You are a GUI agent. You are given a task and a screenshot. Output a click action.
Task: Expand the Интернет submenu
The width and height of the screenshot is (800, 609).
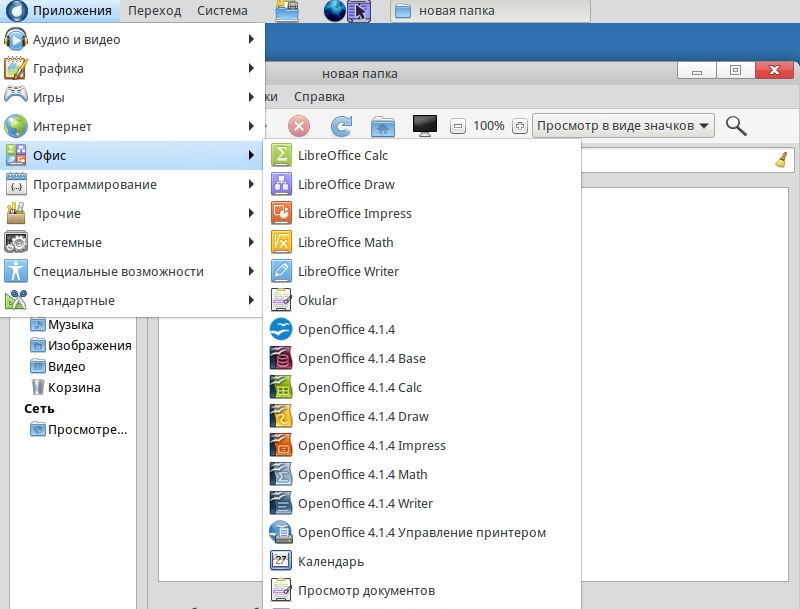[x=131, y=126]
